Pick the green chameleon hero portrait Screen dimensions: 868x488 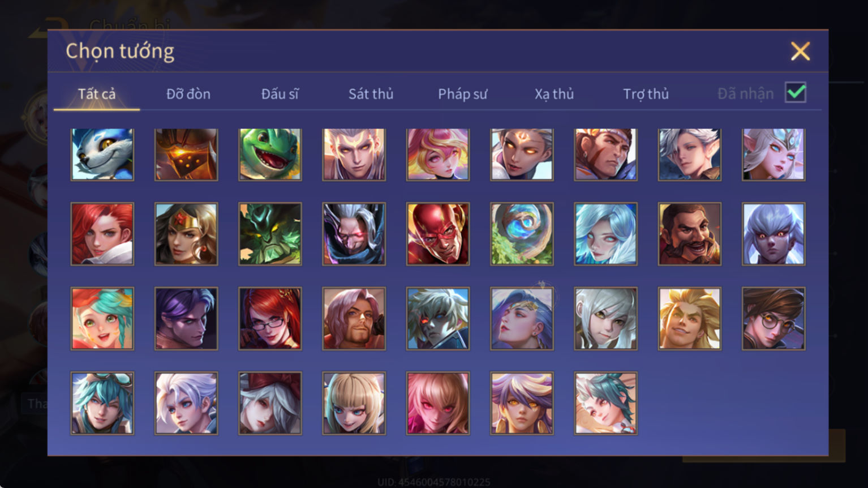270,154
